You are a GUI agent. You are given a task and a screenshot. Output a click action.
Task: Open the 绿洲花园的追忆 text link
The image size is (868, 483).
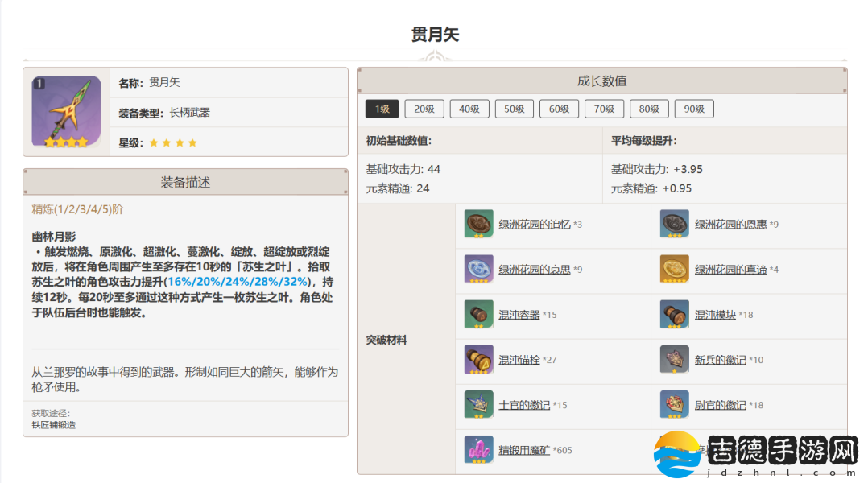click(x=535, y=225)
